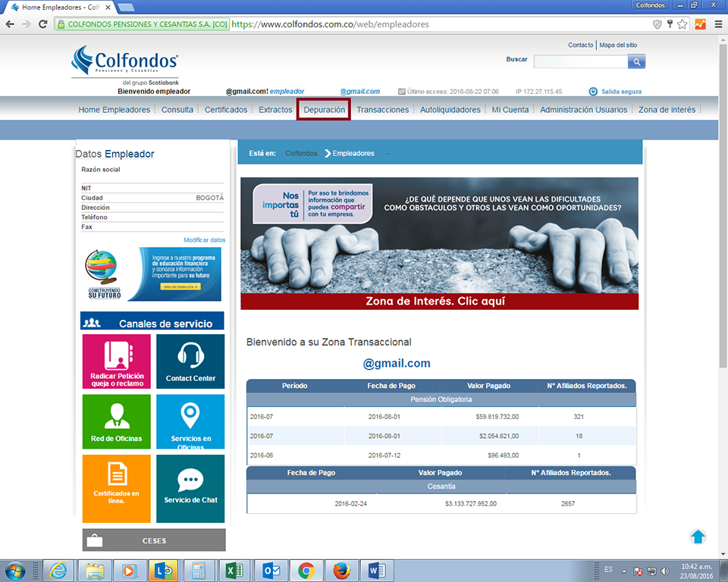Image resolution: width=728 pixels, height=582 pixels.
Task: Open Servicios en Oficinas location tile
Action: click(x=190, y=421)
